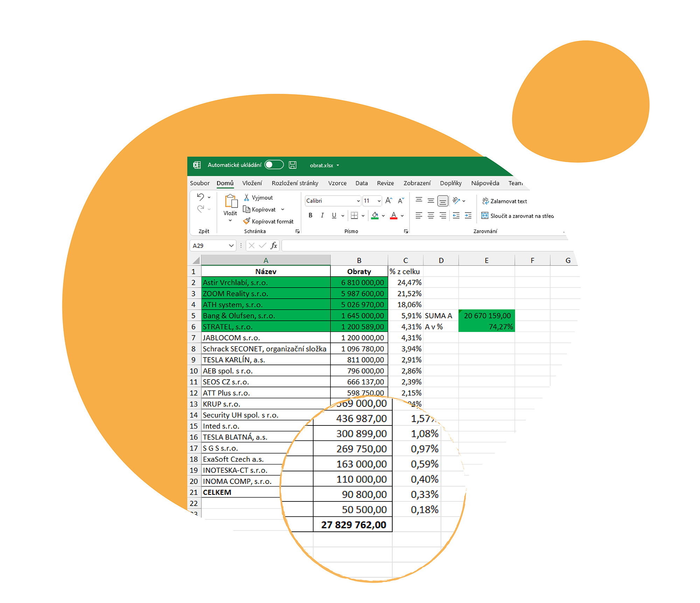
Task: Switch to the Vložení tab
Action: (252, 183)
